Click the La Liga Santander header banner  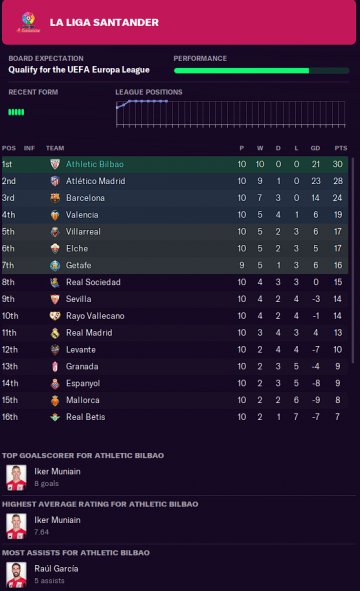click(179, 22)
